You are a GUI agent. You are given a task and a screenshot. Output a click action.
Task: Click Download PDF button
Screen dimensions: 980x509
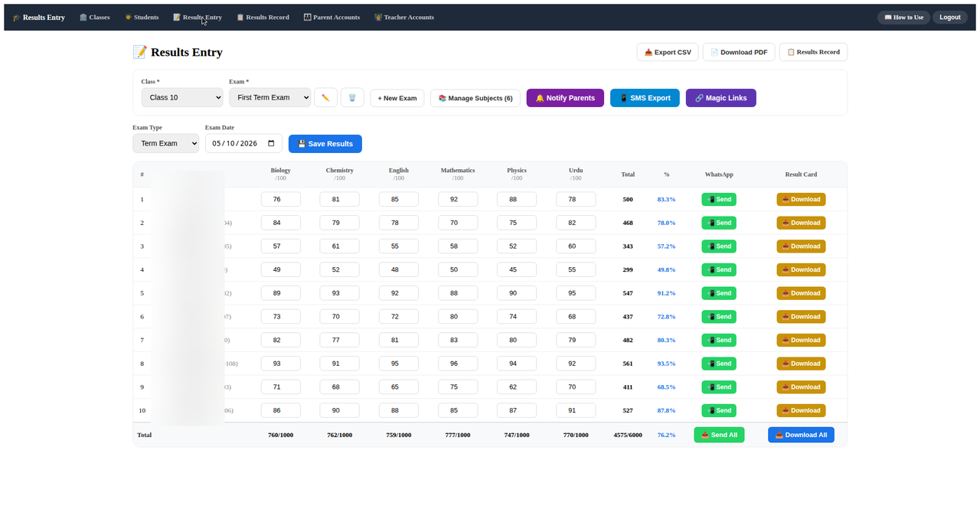pos(739,52)
